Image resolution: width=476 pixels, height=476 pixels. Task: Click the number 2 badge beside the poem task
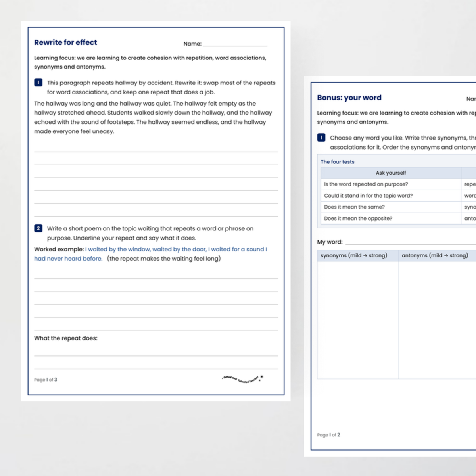[38, 228]
